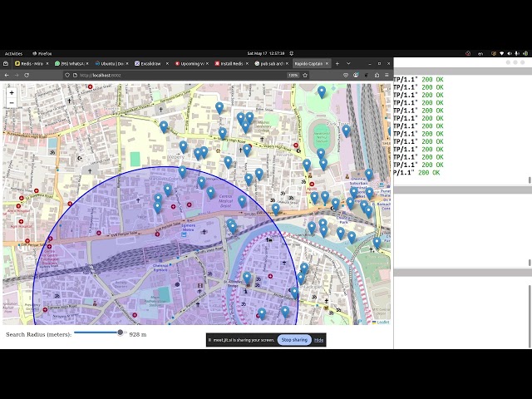This screenshot has width=532, height=399.
Task: Switch to the Install Redis tab
Action: [229, 63]
